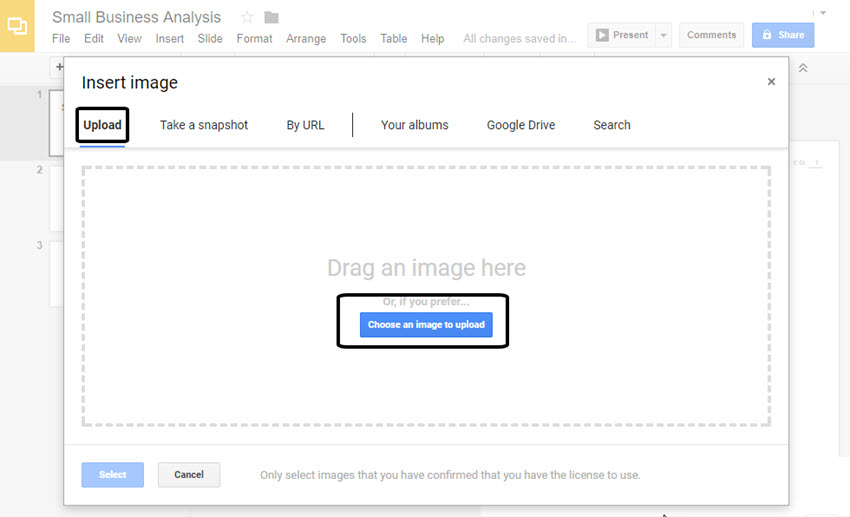The width and height of the screenshot is (850, 517).
Task: Open the Format menu
Action: [254, 38]
